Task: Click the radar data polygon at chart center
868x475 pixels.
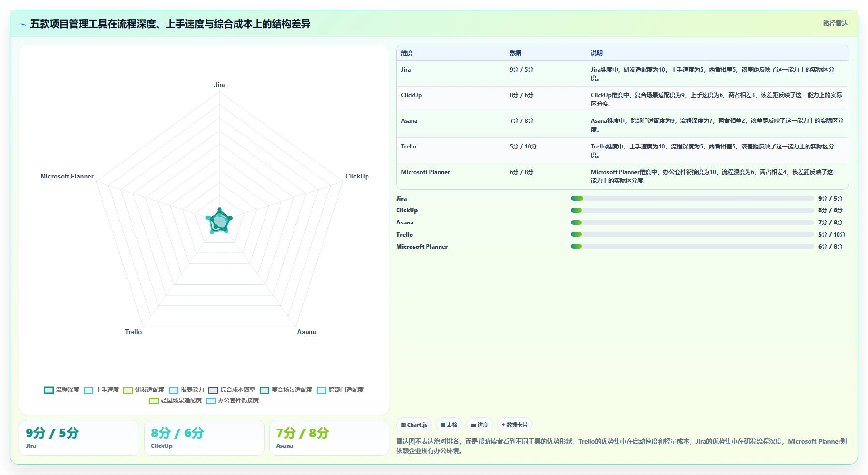Action: [220, 221]
